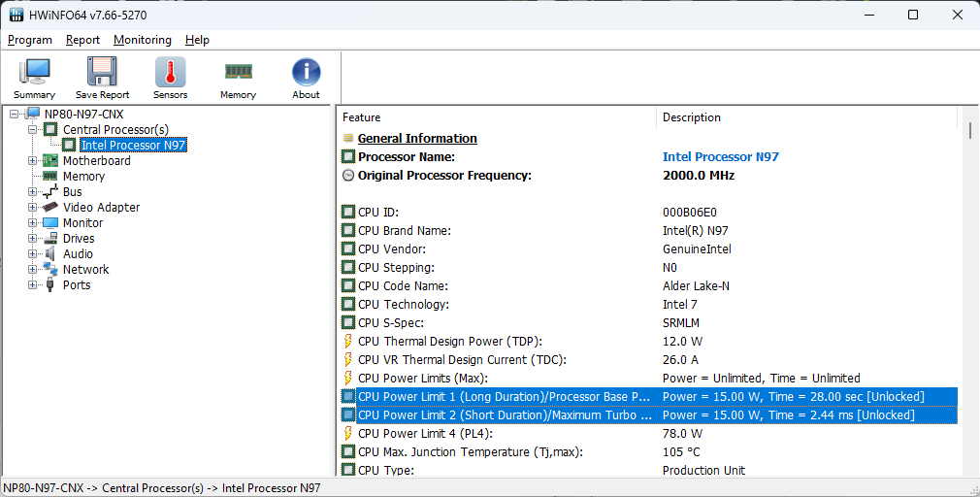Click the Central Processor(s) chip icon
Viewport: 980px width, 497px height.
click(50, 129)
